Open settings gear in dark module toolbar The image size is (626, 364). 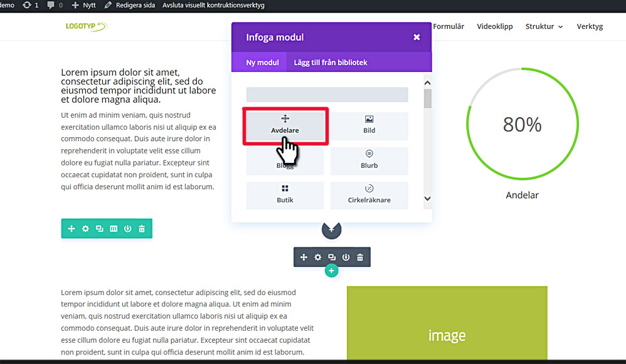(318, 257)
